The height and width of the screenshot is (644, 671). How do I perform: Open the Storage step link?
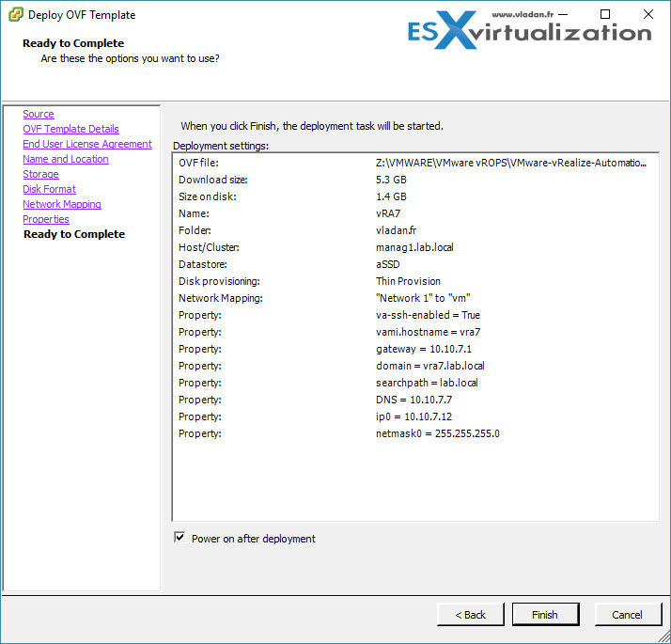[x=40, y=174]
